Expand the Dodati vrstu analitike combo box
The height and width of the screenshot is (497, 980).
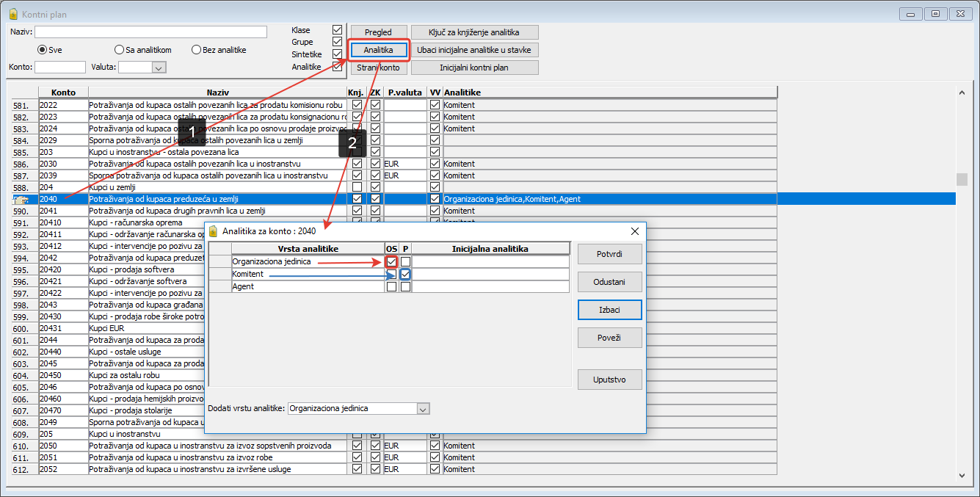pos(422,408)
